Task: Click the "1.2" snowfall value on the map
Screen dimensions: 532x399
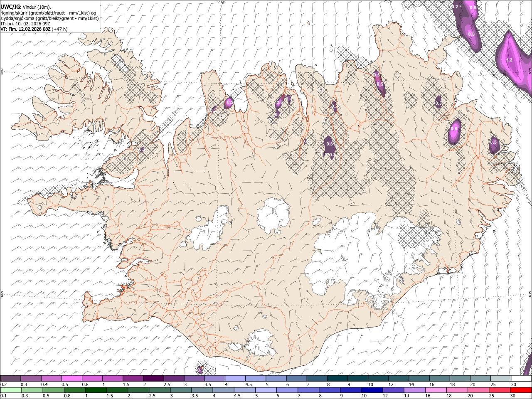Action: coord(509,60)
